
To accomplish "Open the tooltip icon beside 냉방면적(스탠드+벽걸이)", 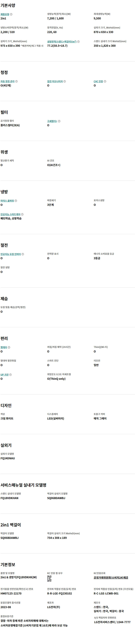I will [78, 41].
